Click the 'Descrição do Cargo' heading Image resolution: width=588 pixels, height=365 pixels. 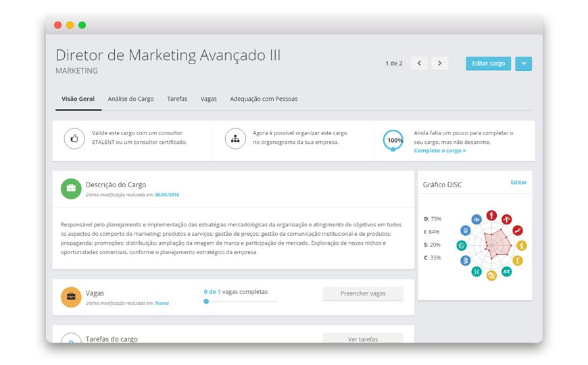pyautogui.click(x=116, y=185)
